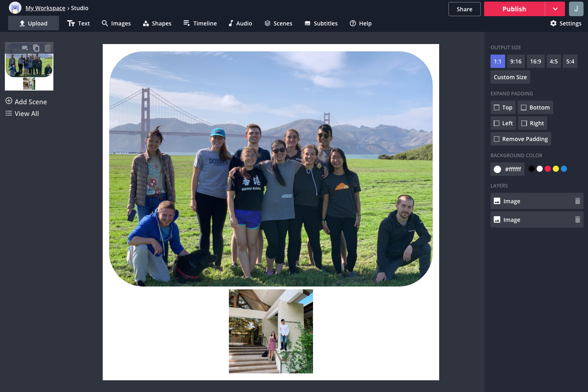Click the scene reorder icon on the thumbnail
Screen dimensions: 588x392
pyautogui.click(x=25, y=48)
